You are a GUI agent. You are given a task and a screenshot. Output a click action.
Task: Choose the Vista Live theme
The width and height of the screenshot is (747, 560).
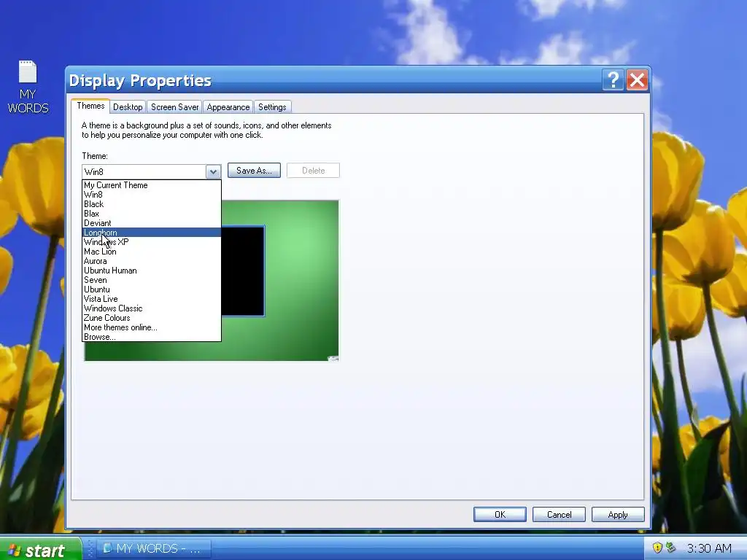tap(152, 299)
